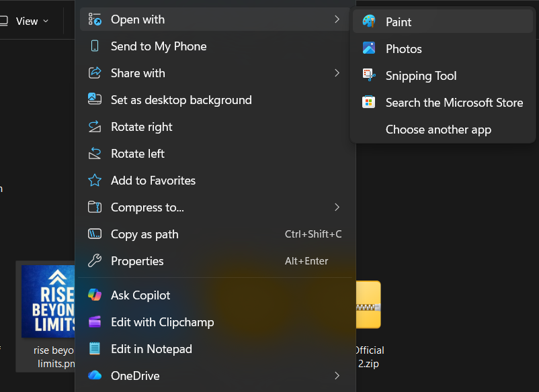This screenshot has width=539, height=392.
Task: Select the Copy as path icon
Action: pos(96,234)
